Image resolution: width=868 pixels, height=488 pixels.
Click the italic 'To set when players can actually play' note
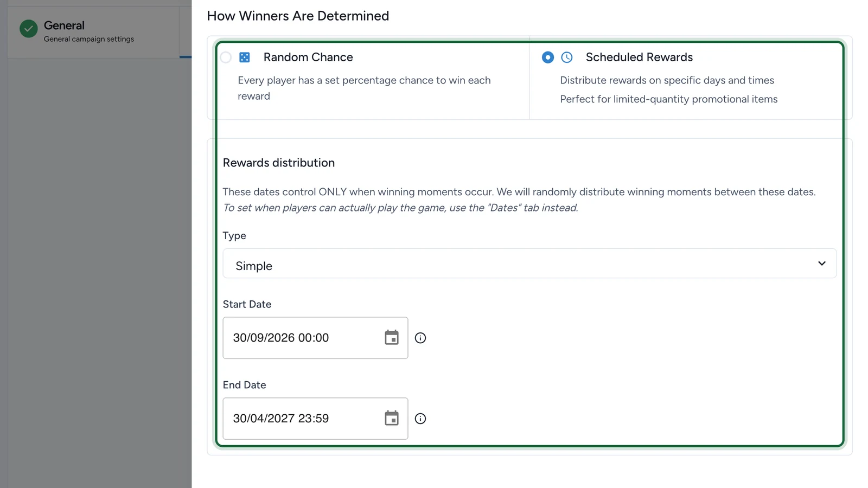pyautogui.click(x=400, y=208)
